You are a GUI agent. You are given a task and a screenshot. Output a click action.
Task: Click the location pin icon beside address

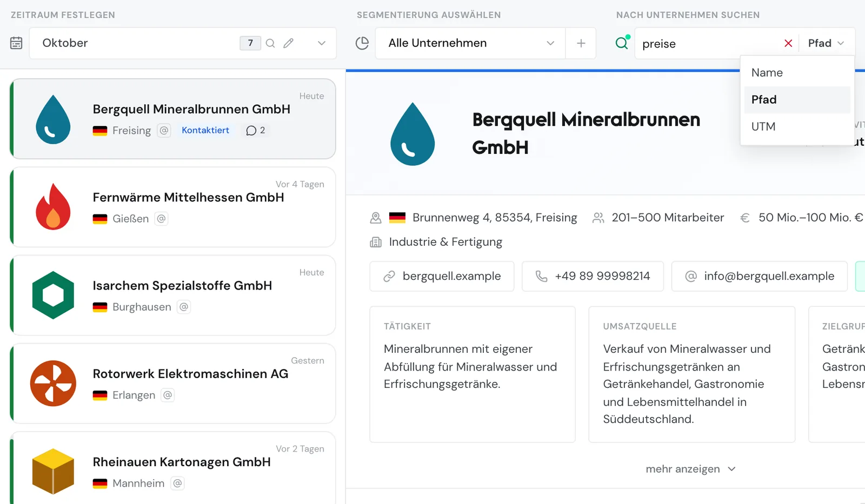(376, 218)
